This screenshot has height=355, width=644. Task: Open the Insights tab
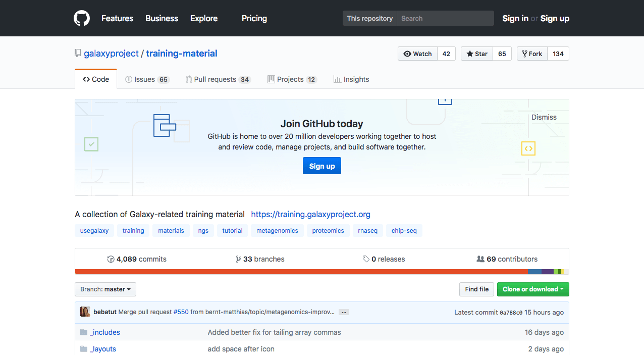click(351, 79)
